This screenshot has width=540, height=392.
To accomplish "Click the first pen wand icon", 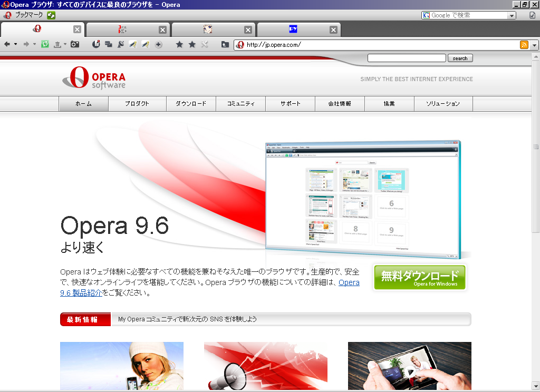I will point(133,44).
